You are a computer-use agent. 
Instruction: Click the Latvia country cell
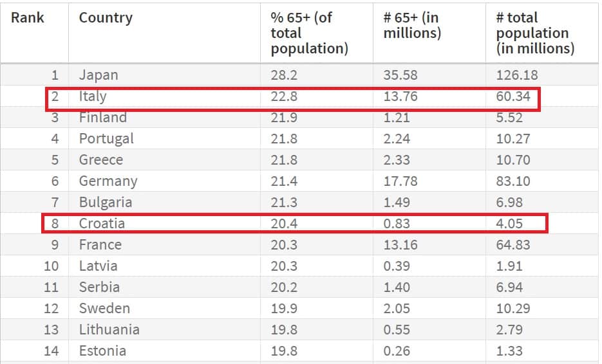[99, 266]
